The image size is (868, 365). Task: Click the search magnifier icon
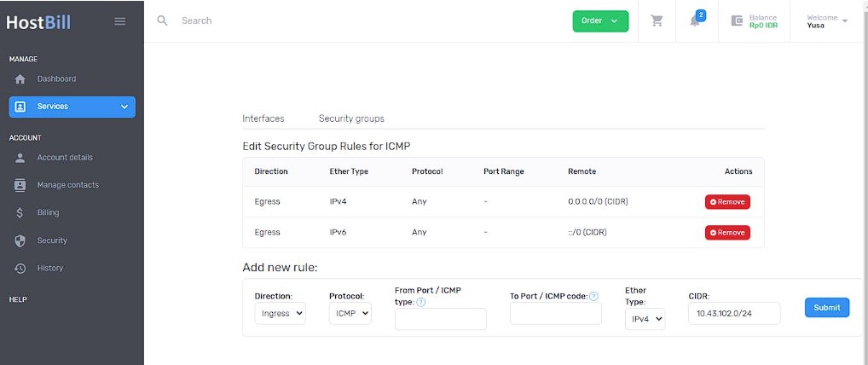(162, 20)
